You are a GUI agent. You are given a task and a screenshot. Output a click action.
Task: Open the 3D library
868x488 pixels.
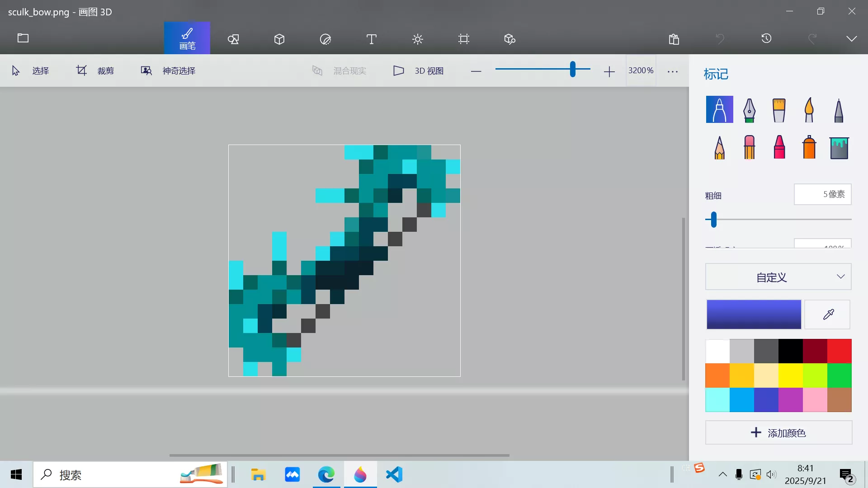tap(509, 39)
